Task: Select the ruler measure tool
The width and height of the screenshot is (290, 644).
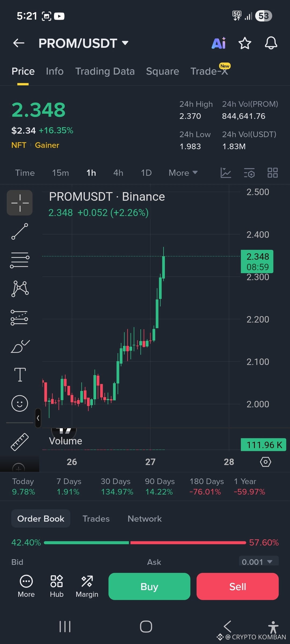Action: point(20,442)
